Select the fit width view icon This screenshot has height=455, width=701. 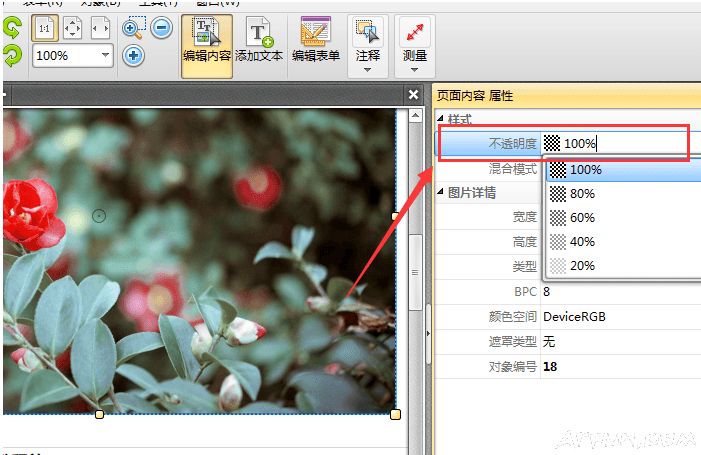click(100, 28)
